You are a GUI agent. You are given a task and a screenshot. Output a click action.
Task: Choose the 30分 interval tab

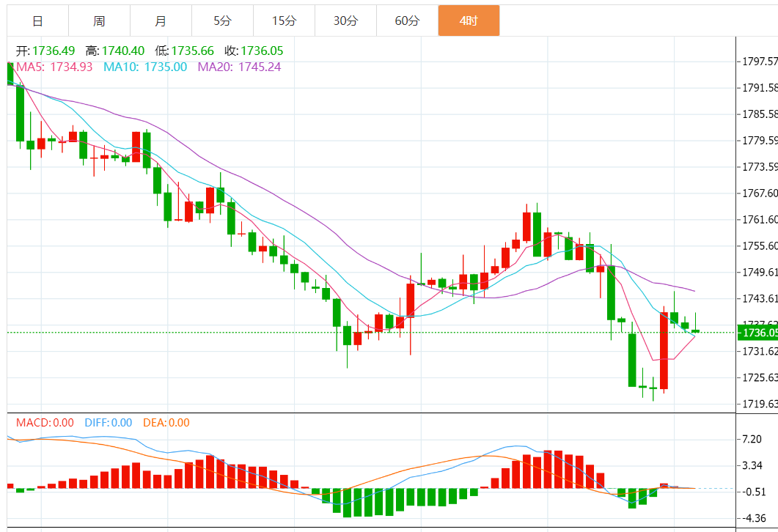click(345, 21)
